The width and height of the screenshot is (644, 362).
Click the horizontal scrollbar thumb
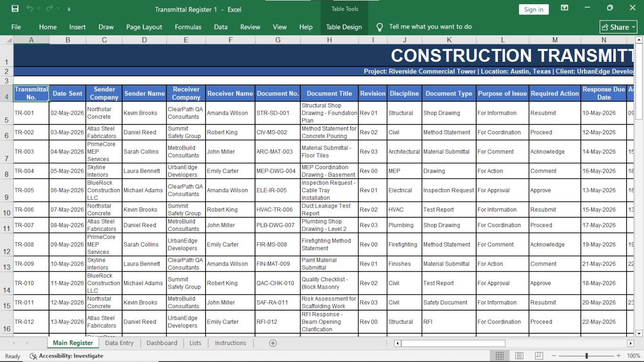click(x=453, y=343)
